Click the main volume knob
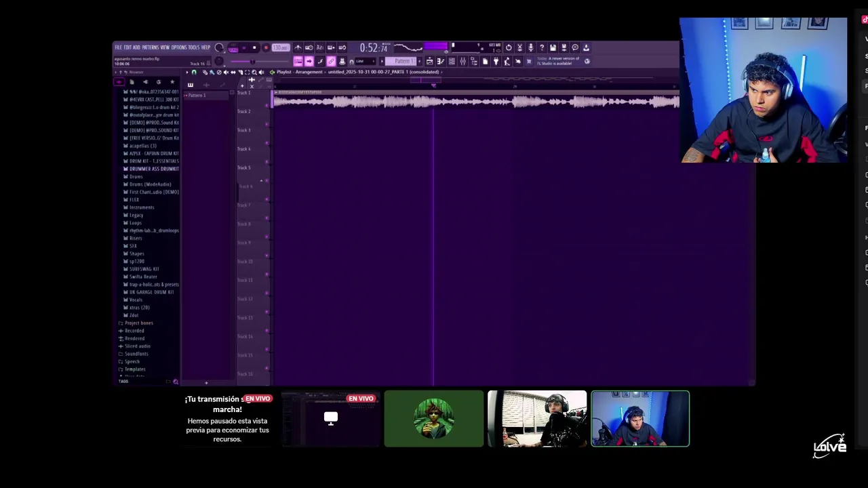This screenshot has width=868, height=488. click(219, 47)
